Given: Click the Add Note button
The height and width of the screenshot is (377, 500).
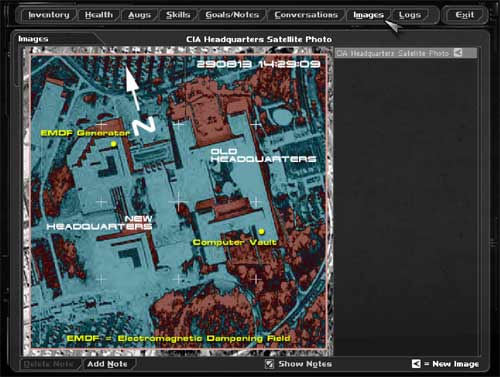Looking at the screenshot, I should 107,364.
